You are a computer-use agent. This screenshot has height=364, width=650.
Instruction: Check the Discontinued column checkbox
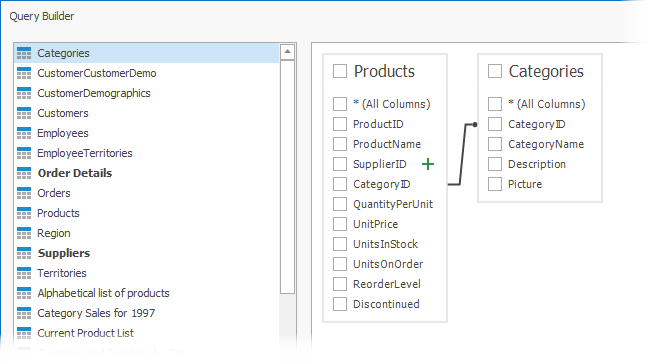pos(340,304)
